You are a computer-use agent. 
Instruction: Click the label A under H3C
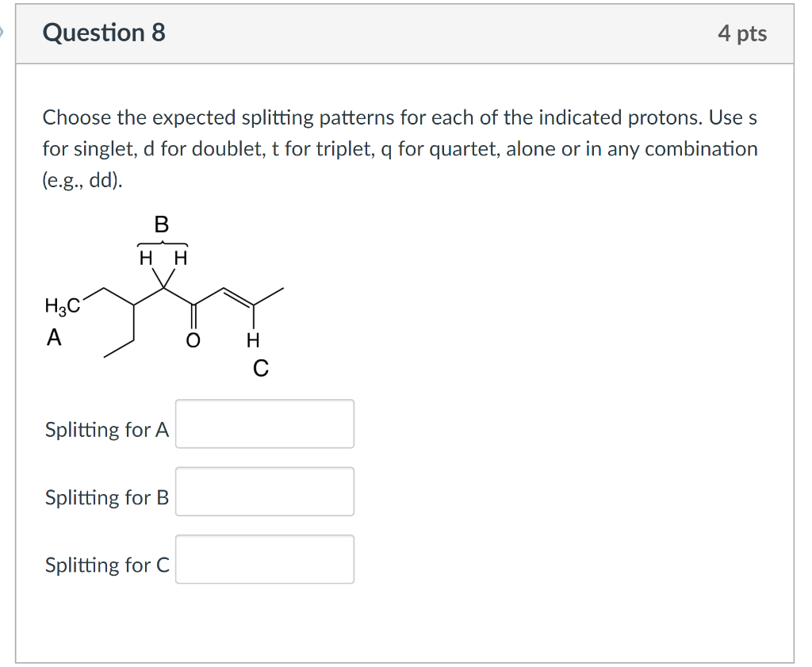[x=54, y=337]
